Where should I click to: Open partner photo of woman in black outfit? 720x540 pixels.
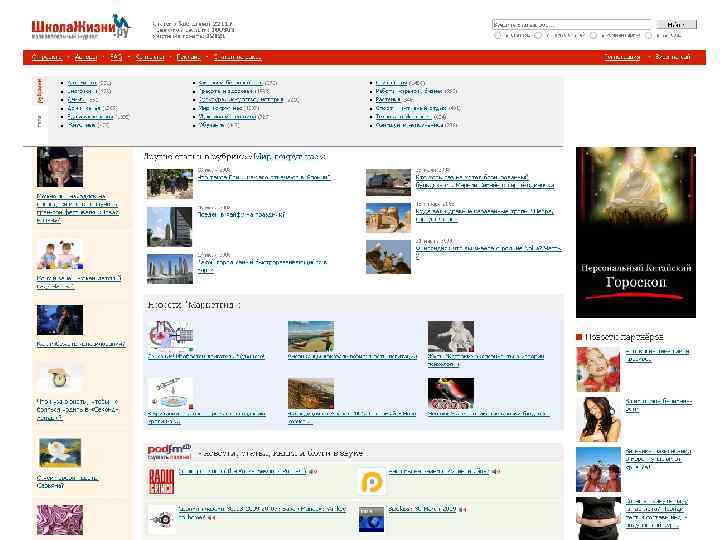tap(598, 518)
